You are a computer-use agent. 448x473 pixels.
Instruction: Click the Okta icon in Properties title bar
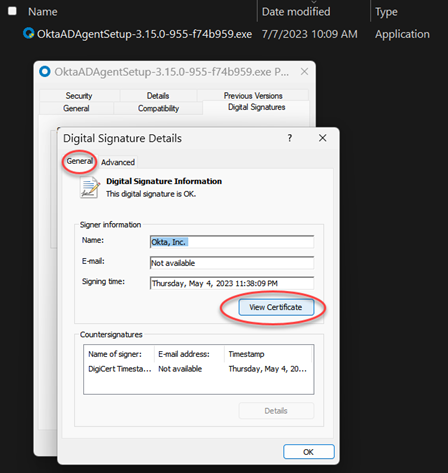point(45,71)
